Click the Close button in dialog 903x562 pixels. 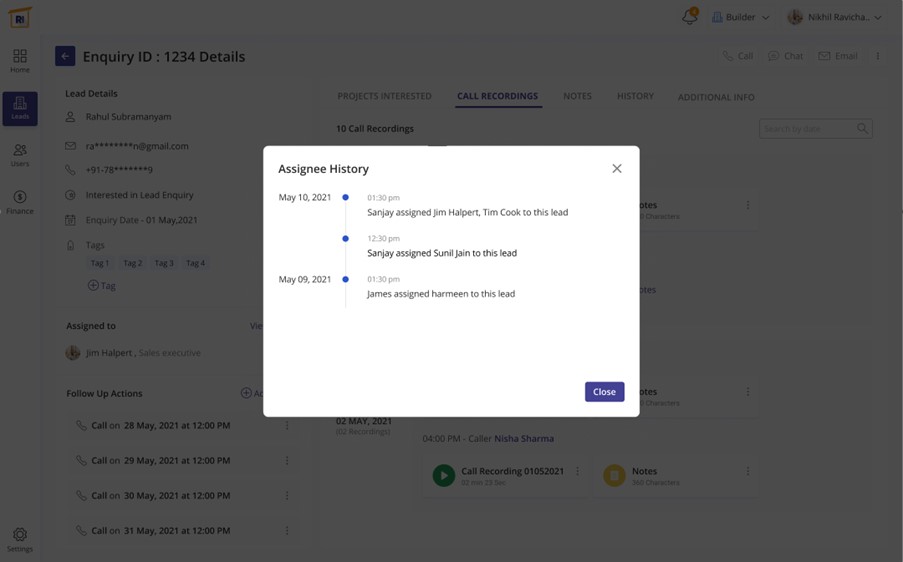point(604,392)
